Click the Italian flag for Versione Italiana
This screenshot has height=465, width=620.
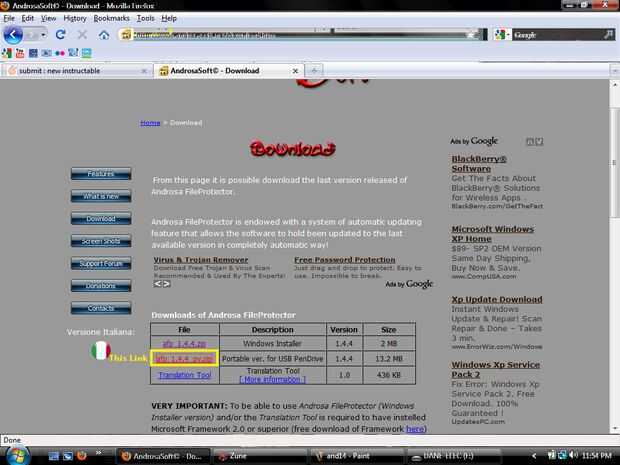100,350
